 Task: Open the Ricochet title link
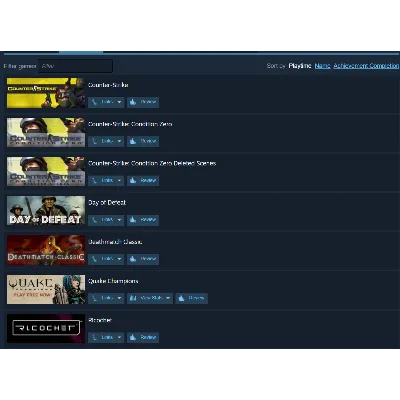pos(100,320)
